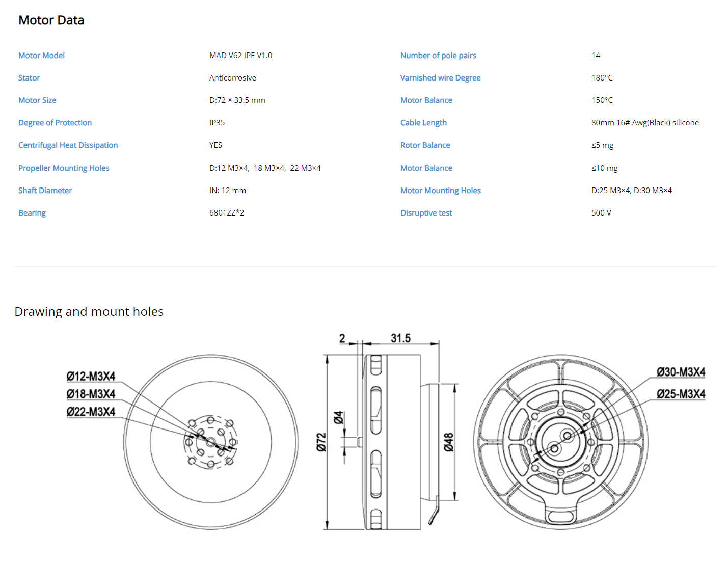The width and height of the screenshot is (728, 563).
Task: Click the value "D:72 × 33.5 mm"
Action: pyautogui.click(x=237, y=100)
